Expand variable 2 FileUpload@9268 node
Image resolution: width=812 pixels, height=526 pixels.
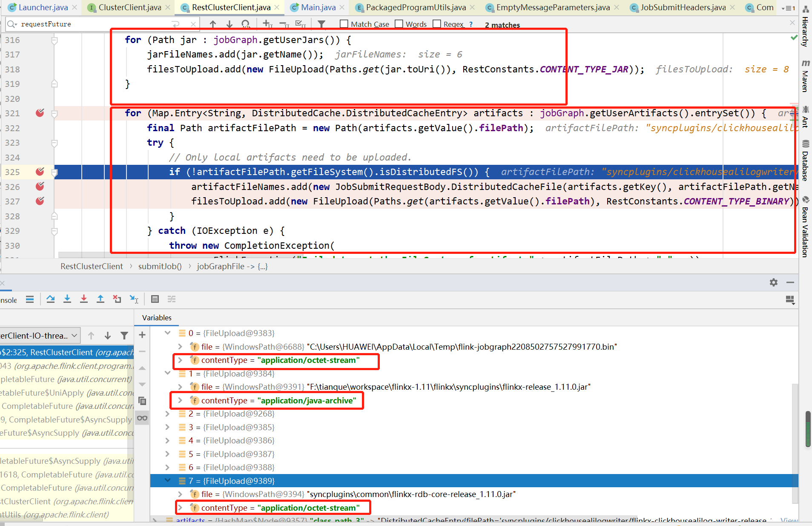pos(167,414)
